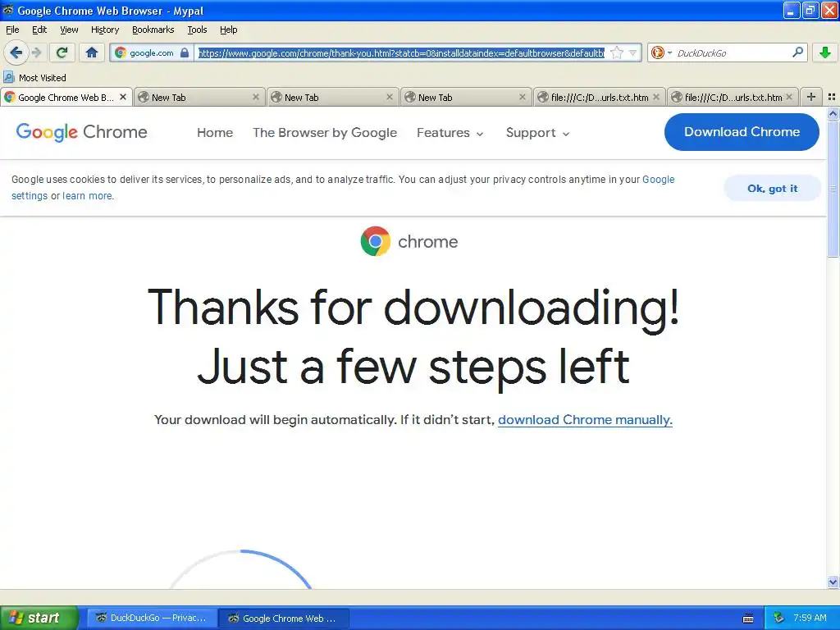Close the second New Tab

390,97
